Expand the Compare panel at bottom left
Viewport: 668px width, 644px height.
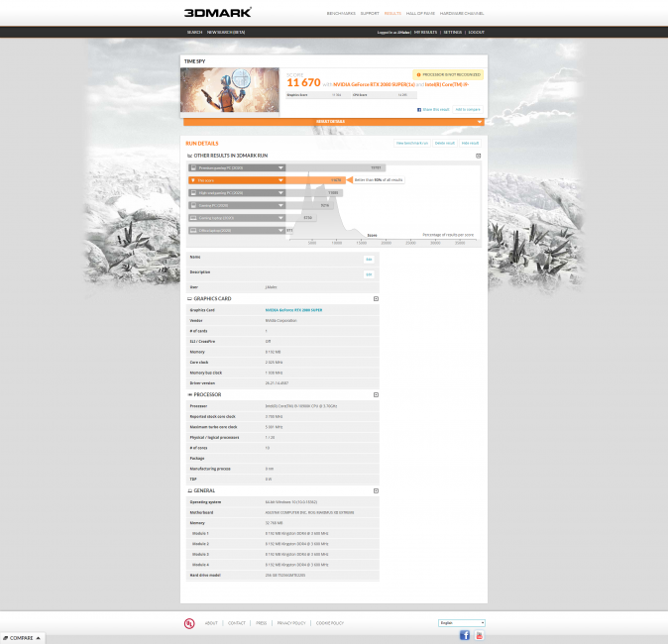coord(22,638)
